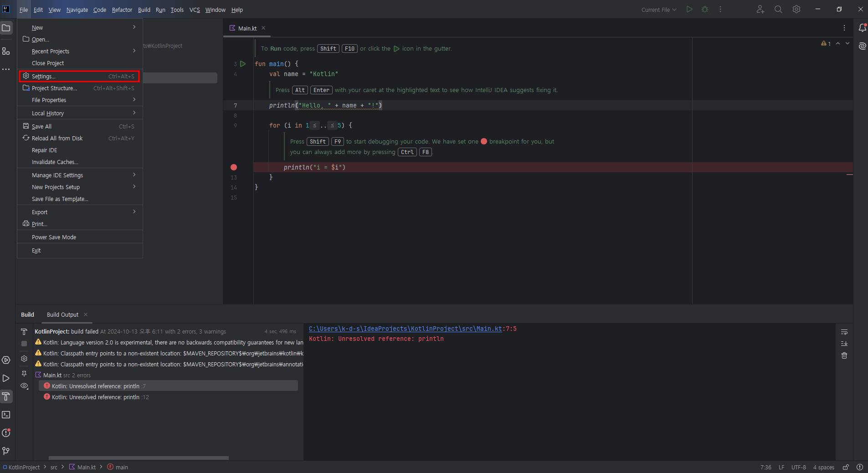Remove the breakpoint on the println line
Image resolution: width=868 pixels, height=473 pixels.
pyautogui.click(x=234, y=167)
